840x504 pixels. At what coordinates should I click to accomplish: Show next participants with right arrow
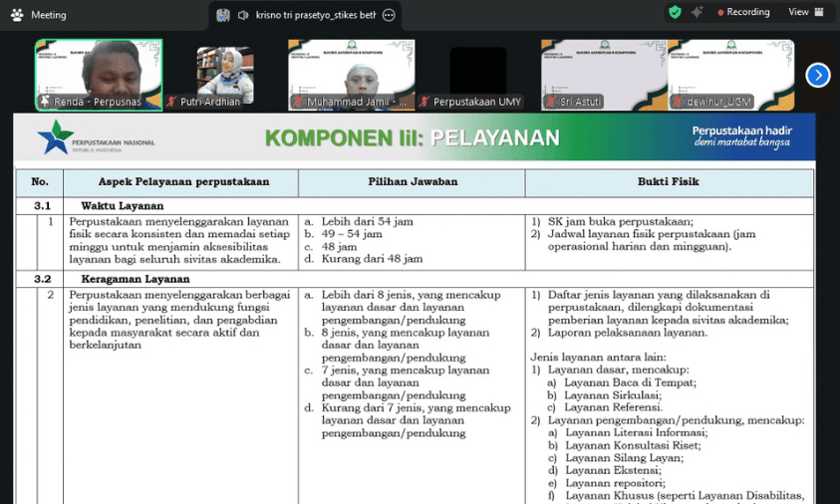[818, 75]
